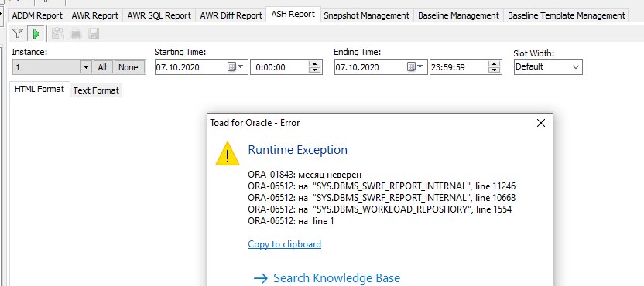Run the ASH report with the green play icon
This screenshot has width=644, height=286.
click(36, 34)
